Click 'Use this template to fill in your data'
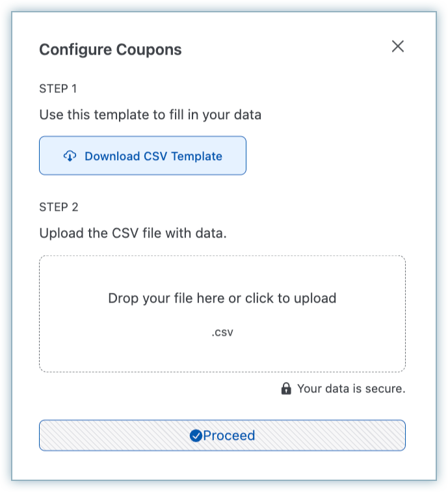Viewport: 448px width, 492px height. click(x=150, y=116)
